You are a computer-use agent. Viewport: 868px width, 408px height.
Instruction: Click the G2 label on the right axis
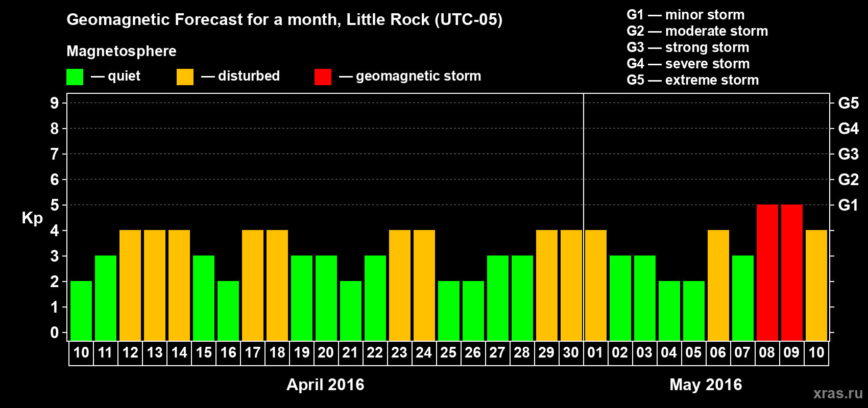click(x=849, y=180)
